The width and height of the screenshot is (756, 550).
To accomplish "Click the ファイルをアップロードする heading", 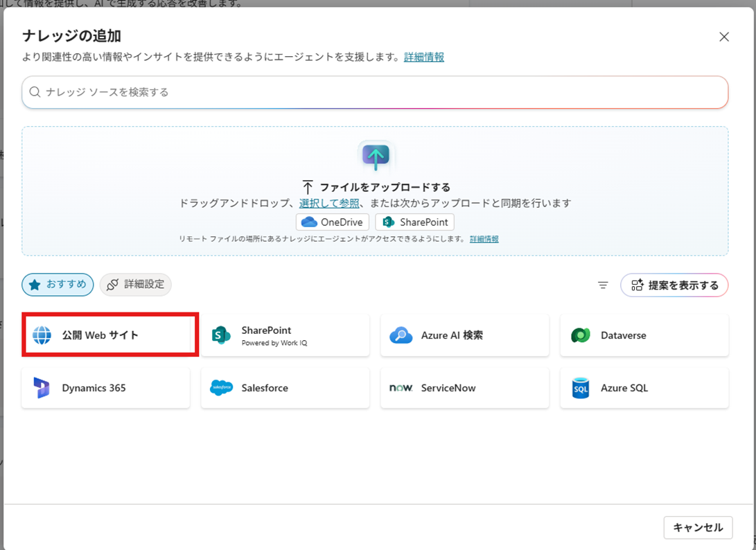I will (385, 187).
